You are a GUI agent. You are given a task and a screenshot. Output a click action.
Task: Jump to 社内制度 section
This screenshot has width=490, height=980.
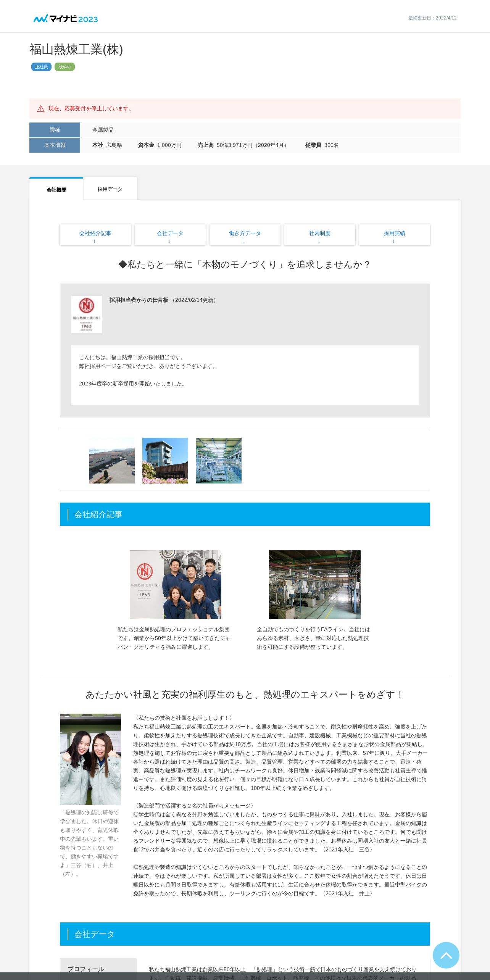tap(320, 235)
